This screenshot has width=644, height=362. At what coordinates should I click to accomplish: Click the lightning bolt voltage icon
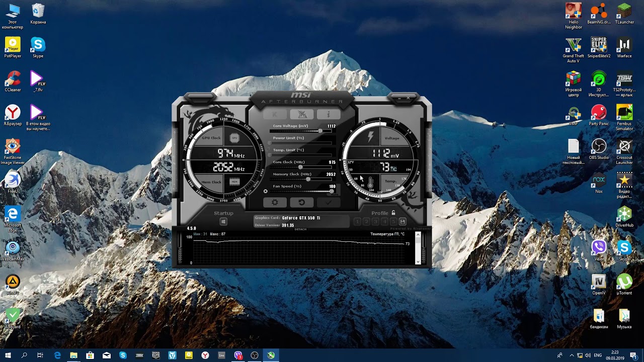[x=371, y=137]
